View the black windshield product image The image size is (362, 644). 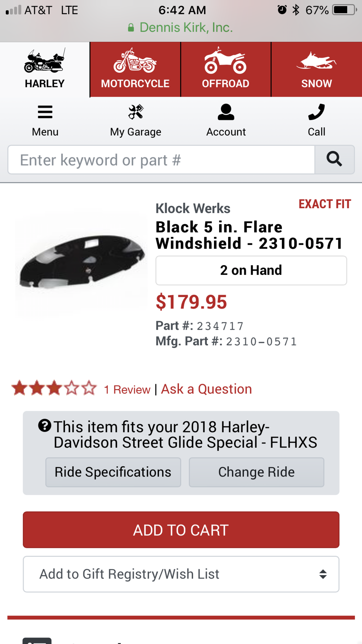[82, 261]
